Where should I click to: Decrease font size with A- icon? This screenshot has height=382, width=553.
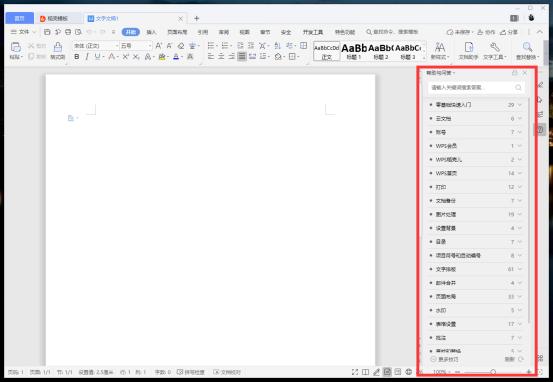169,46
